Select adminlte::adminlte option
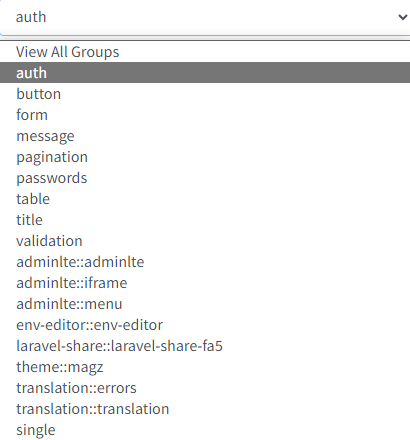 tap(205, 262)
